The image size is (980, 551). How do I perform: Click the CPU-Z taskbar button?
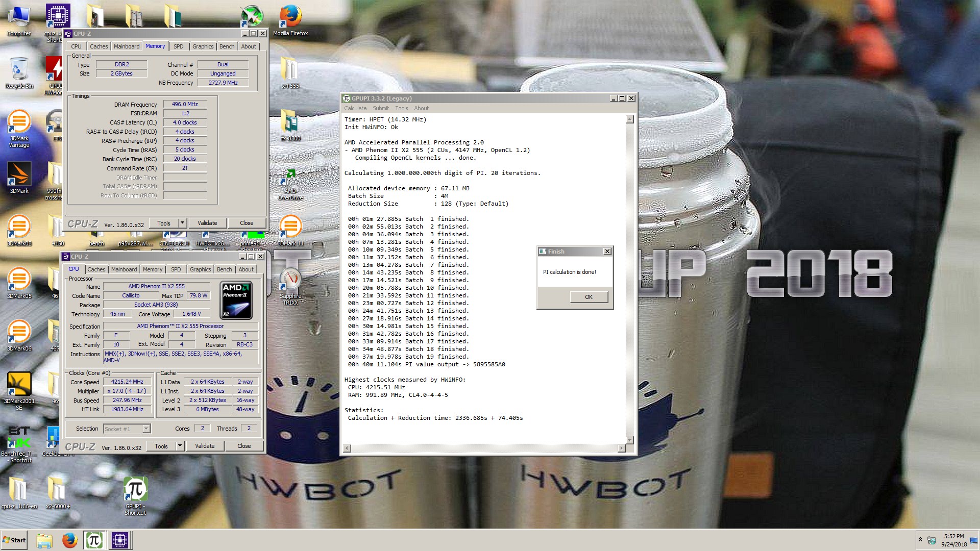coord(120,540)
